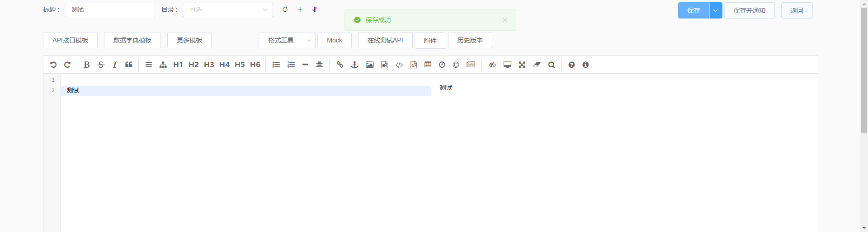Insert a hyperlink with the chain icon

tap(340, 65)
